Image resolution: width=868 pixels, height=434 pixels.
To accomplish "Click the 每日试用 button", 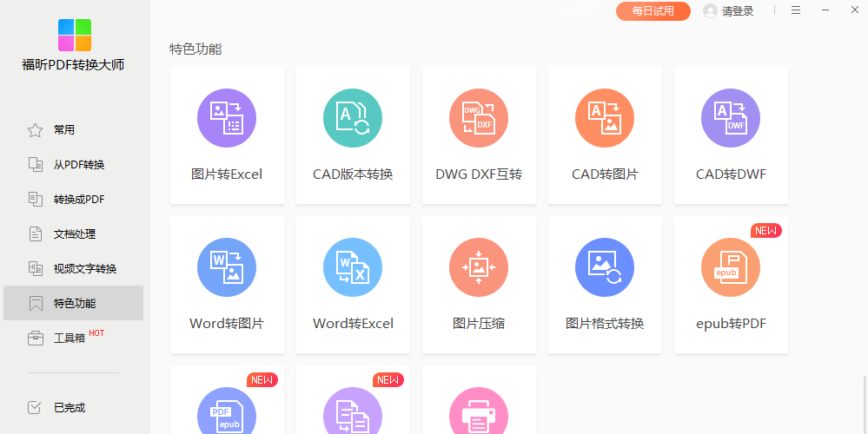I will pyautogui.click(x=653, y=11).
